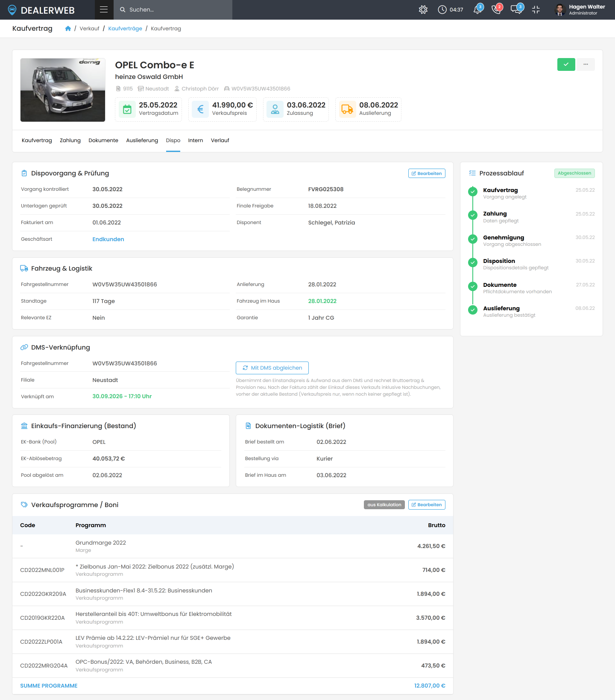Screen dimensions: 615x700
Task: Click the aus Kalkulation badge
Action: (384, 505)
